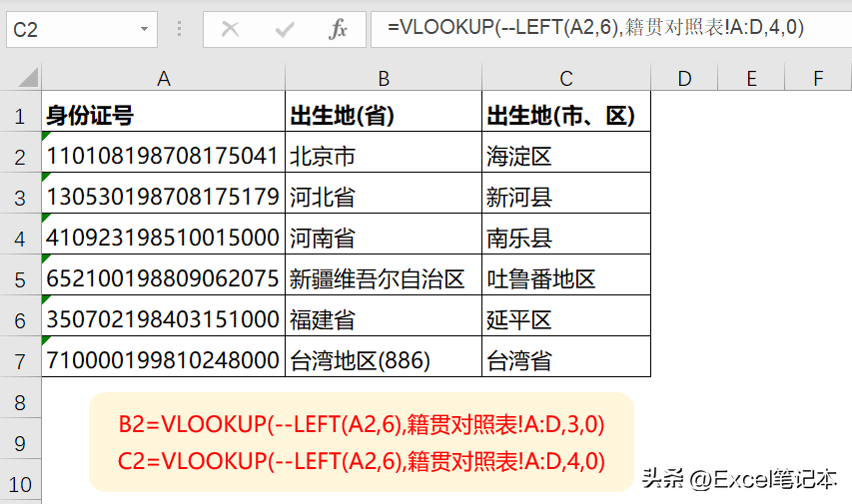Image resolution: width=852 pixels, height=504 pixels.
Task: Click cell 110108198708175041
Action: point(164,152)
